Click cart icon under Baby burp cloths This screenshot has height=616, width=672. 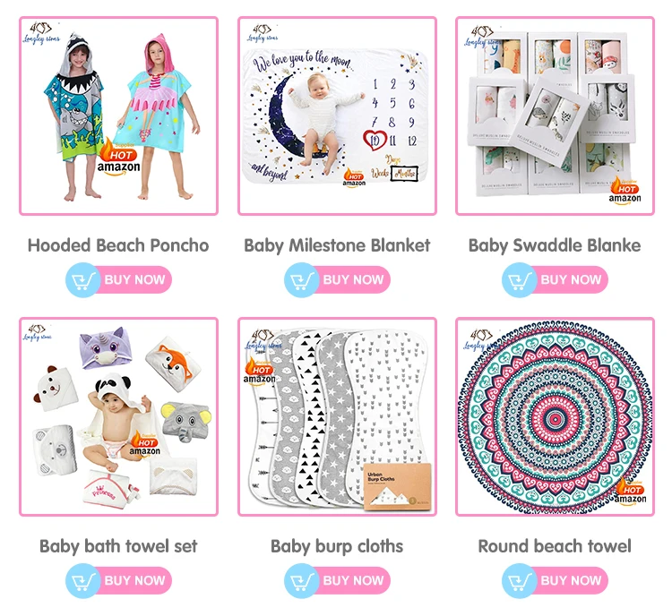tap(302, 581)
